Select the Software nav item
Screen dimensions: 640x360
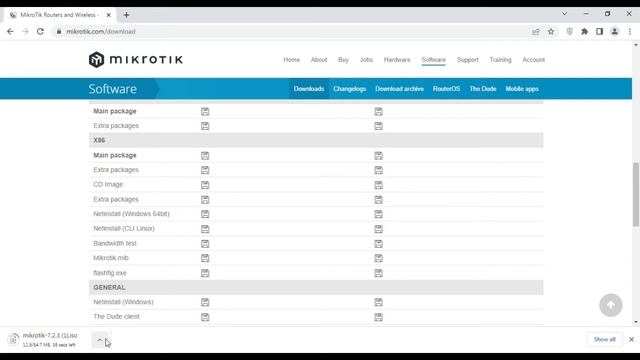coord(433,60)
